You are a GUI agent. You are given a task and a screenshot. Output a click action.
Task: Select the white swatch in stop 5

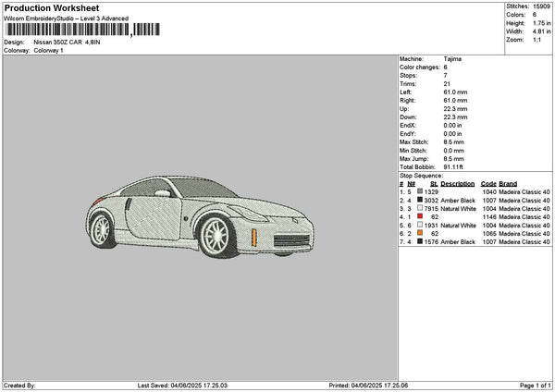420,226
